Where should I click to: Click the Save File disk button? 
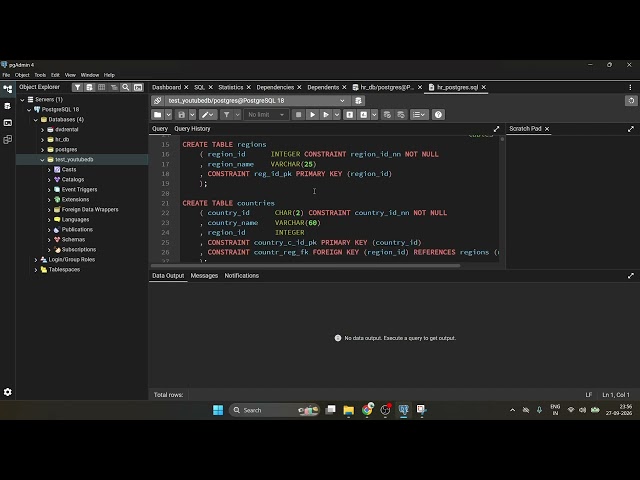(x=182, y=115)
